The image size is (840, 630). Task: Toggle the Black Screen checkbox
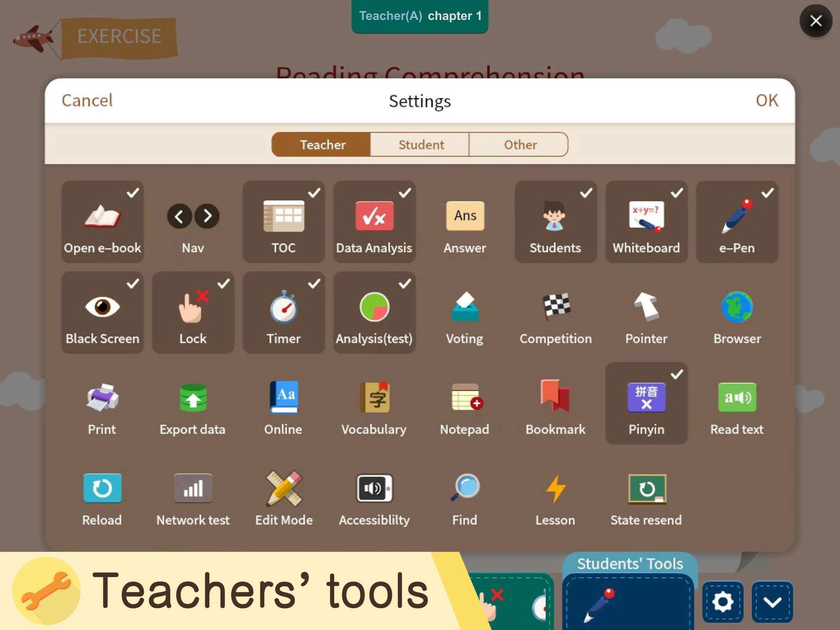[x=132, y=283]
